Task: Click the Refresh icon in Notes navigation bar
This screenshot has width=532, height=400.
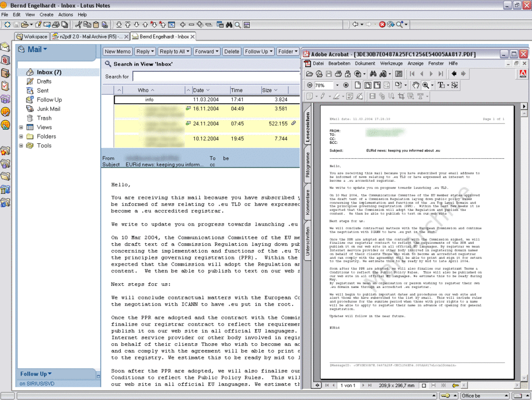Action: pos(390,24)
